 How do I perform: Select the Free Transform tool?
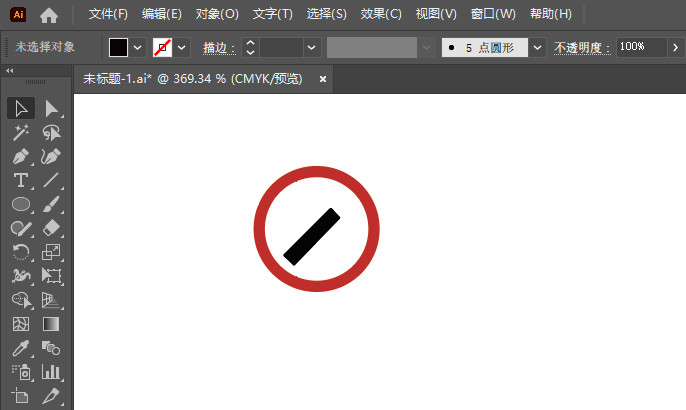pos(51,276)
